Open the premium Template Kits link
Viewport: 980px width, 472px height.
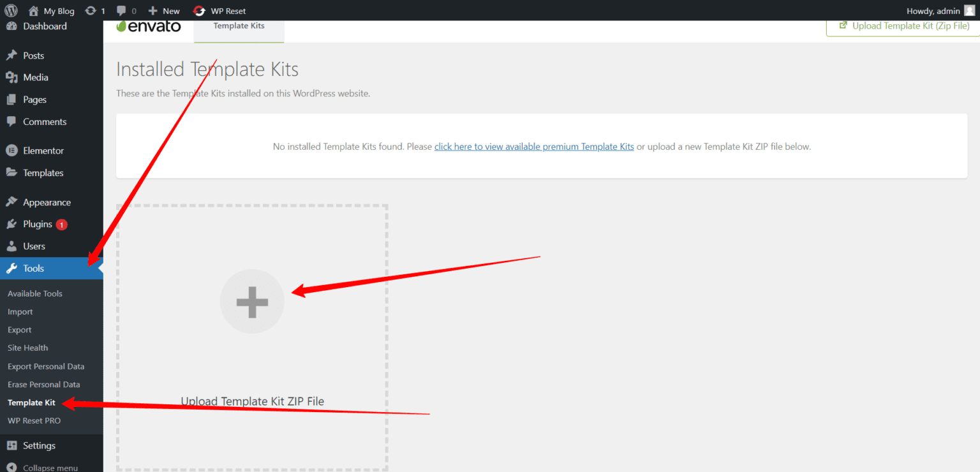coord(534,146)
